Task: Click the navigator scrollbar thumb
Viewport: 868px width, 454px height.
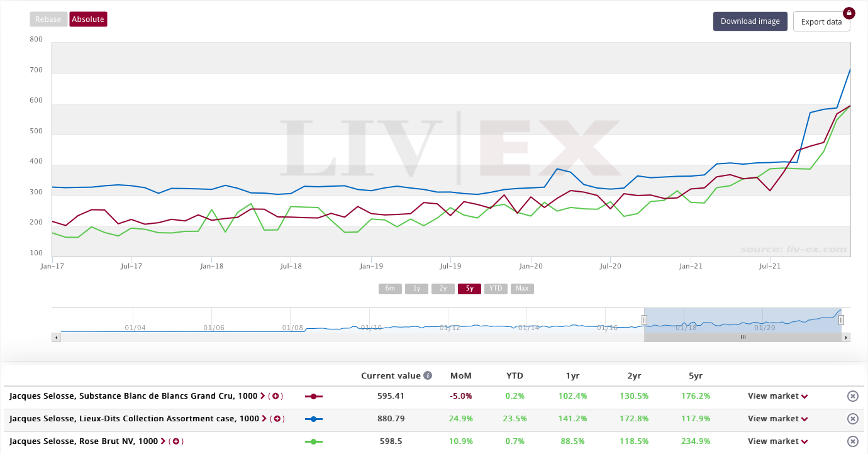Action: tap(743, 338)
